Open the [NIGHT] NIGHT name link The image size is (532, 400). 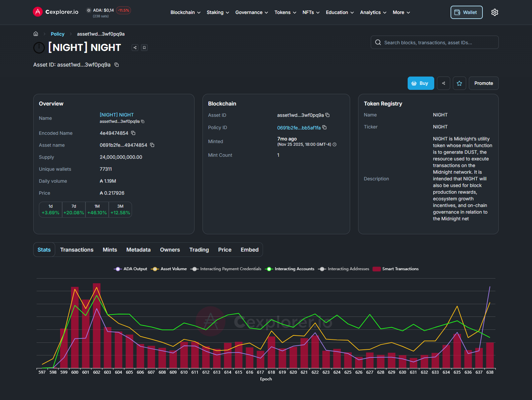pyautogui.click(x=117, y=115)
